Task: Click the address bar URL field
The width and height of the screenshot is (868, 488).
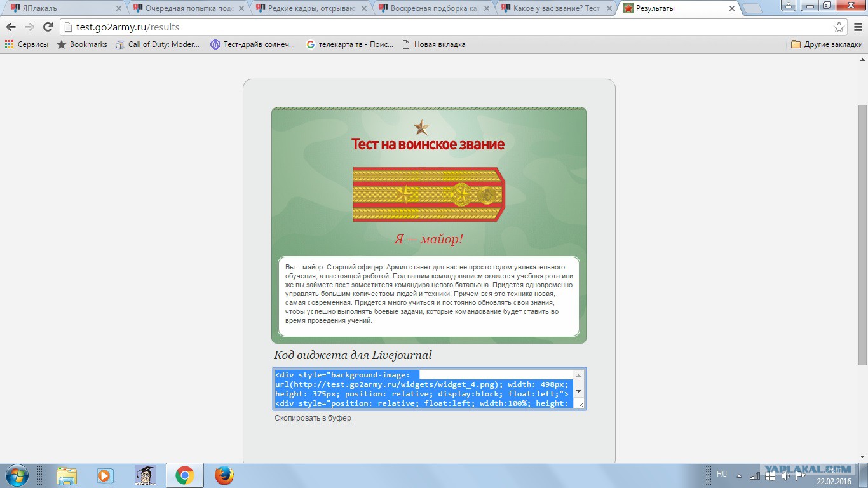Action: (x=445, y=27)
